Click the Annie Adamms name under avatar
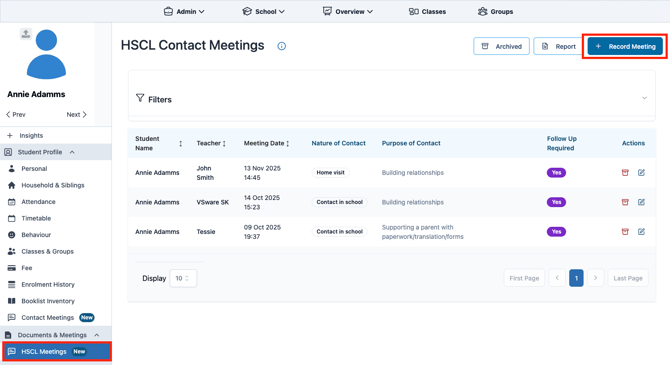The height and width of the screenshot is (365, 670). [36, 94]
